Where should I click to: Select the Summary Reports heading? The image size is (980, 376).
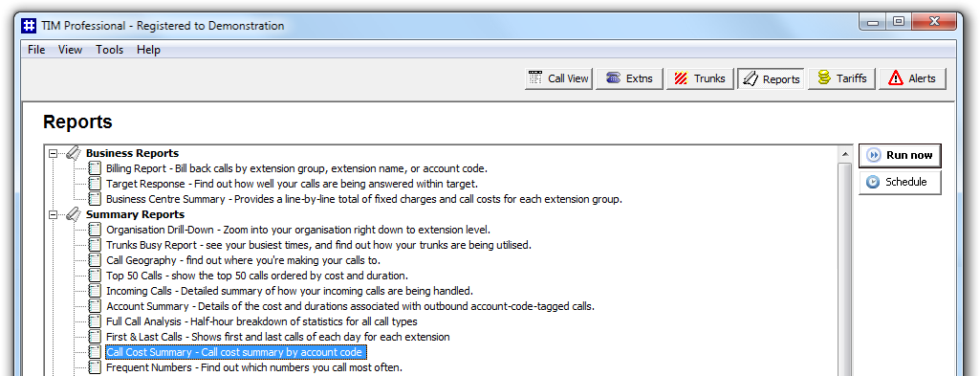coord(135,214)
